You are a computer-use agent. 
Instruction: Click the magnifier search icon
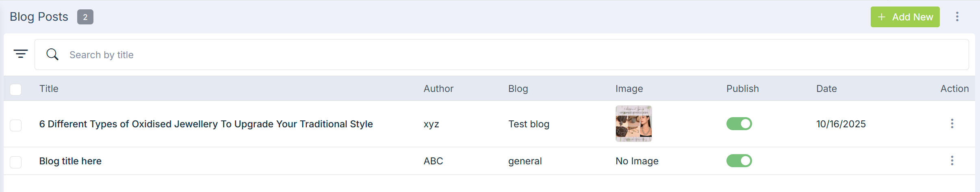52,54
